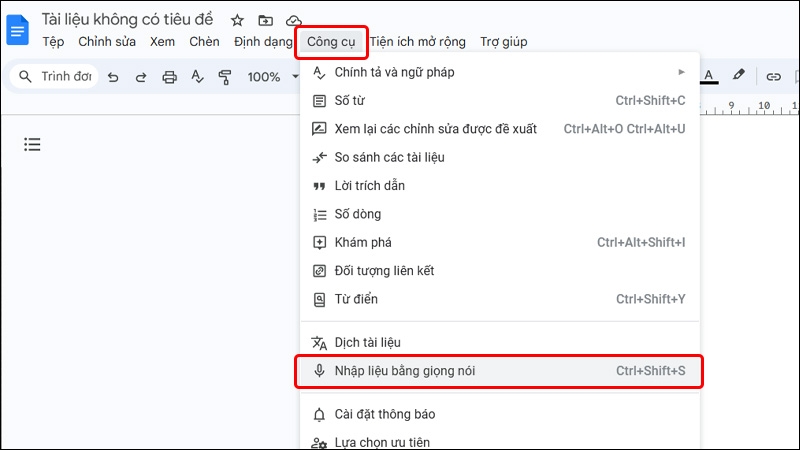The width and height of the screenshot is (800, 450).
Task: Click the compare documents arrows icon
Action: [x=319, y=158]
